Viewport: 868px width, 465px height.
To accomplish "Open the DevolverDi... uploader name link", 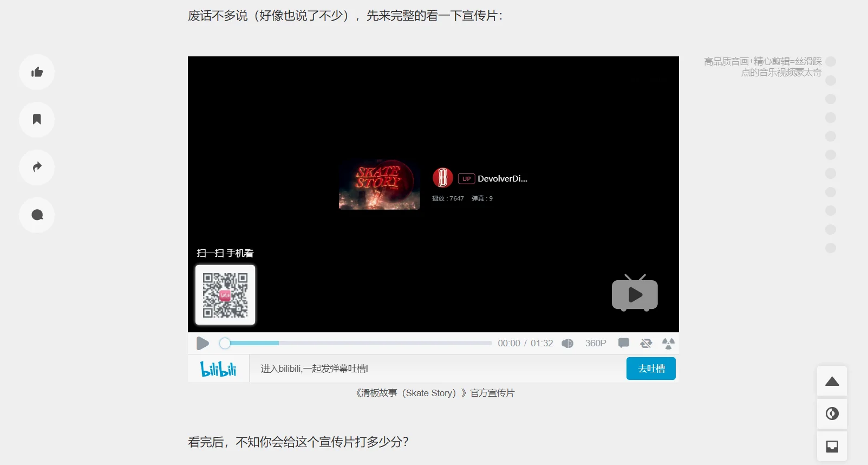I will point(502,178).
